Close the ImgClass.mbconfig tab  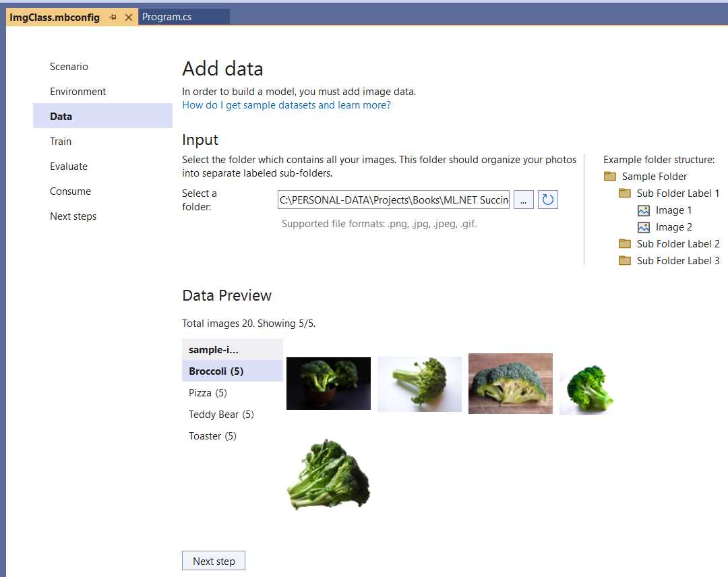pos(129,17)
